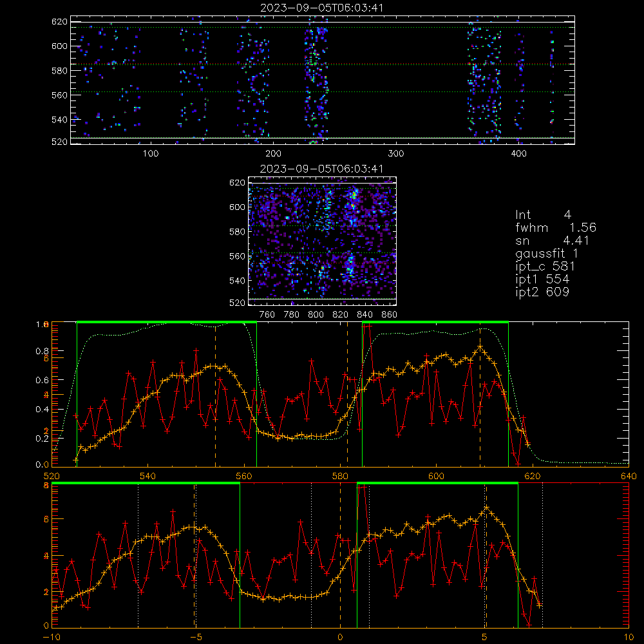Click y-axis label 0.4 of profile plot

(x=43, y=410)
